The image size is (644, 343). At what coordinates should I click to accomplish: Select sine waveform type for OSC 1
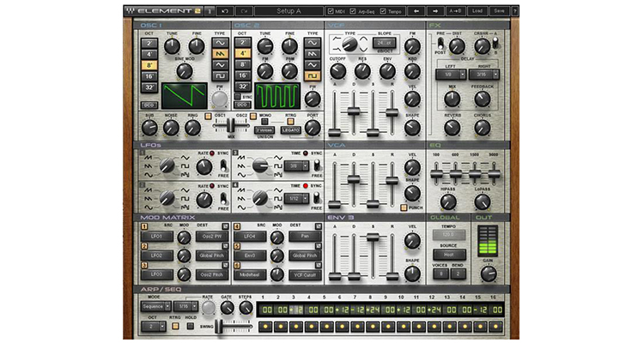click(220, 43)
